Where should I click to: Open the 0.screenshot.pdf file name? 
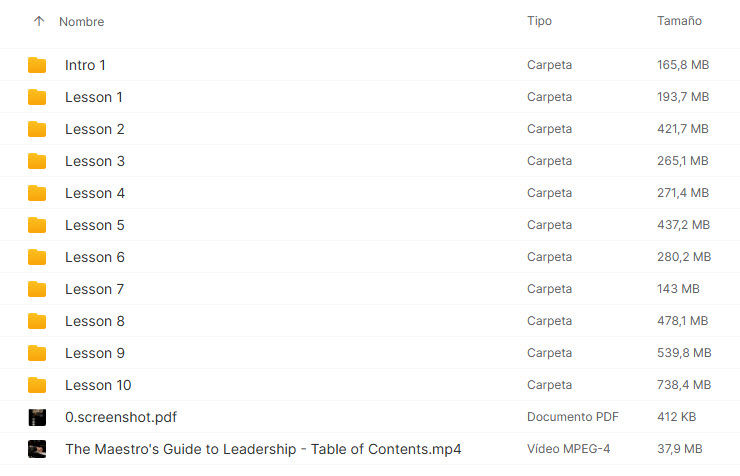point(121,417)
